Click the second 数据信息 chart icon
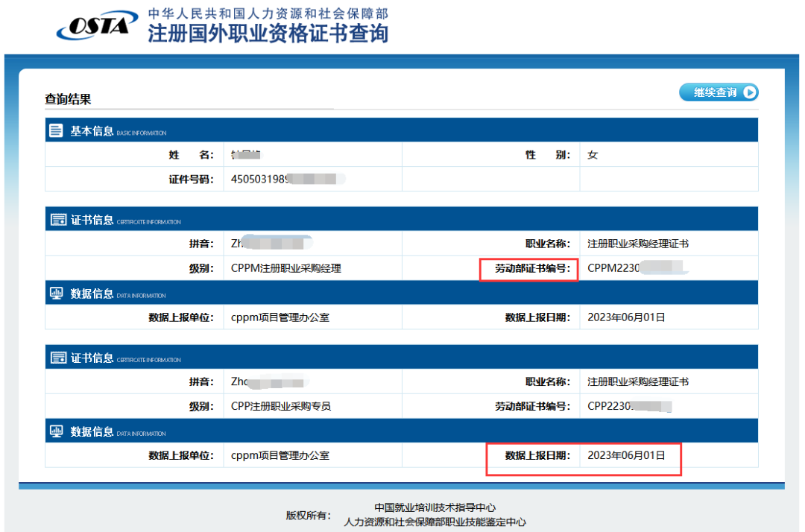 click(56, 431)
